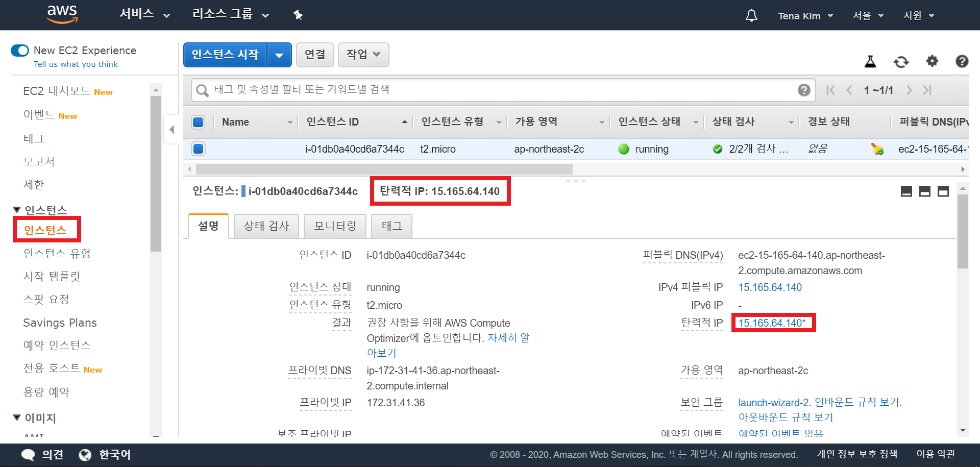Click the search filter help icon

[804, 90]
